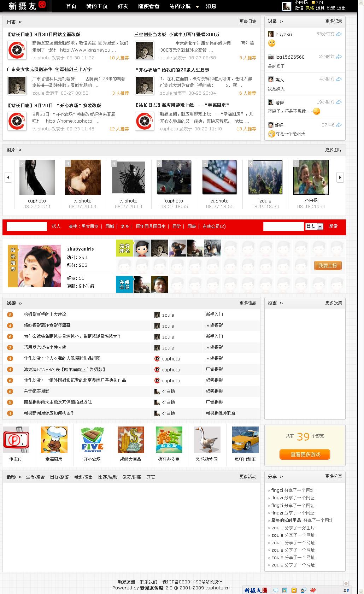
Task: Click the 查看更多游戏 button
Action: [x=305, y=454]
